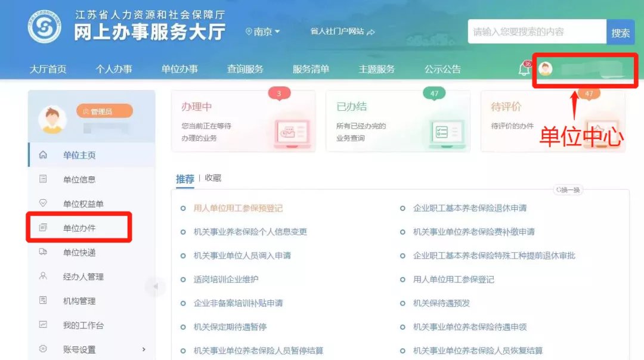644x360 pixels.
Task: Open link 机关保待遇预发
Action: (441, 303)
